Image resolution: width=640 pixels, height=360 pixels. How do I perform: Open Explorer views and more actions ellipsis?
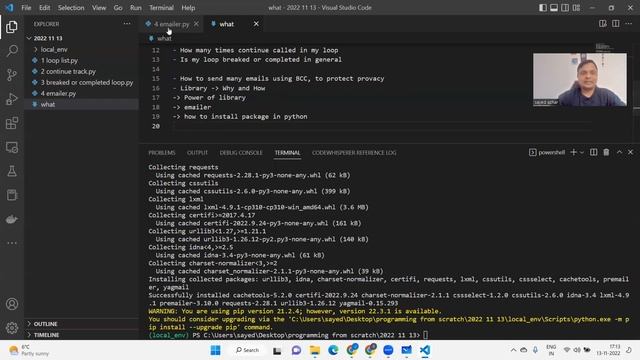click(x=127, y=24)
